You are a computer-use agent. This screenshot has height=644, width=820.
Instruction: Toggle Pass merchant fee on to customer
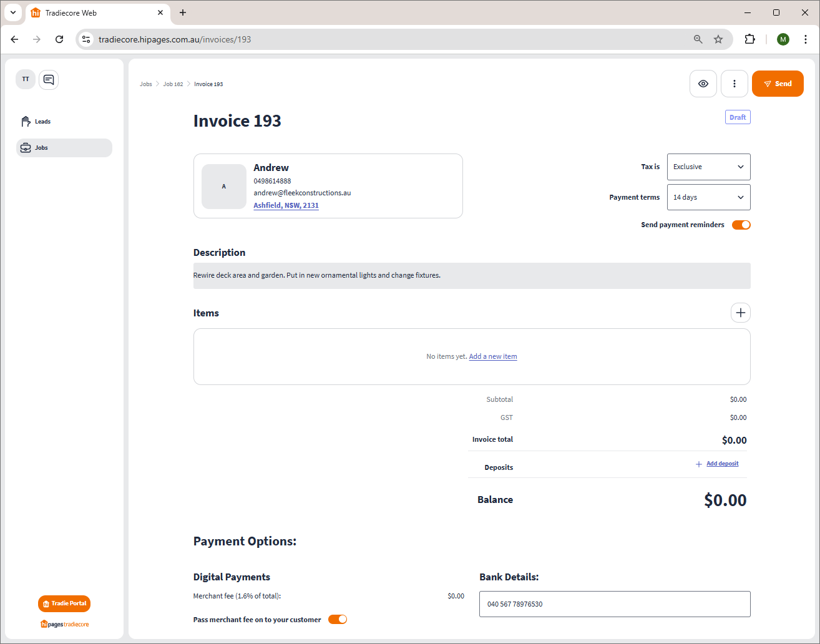coord(337,620)
